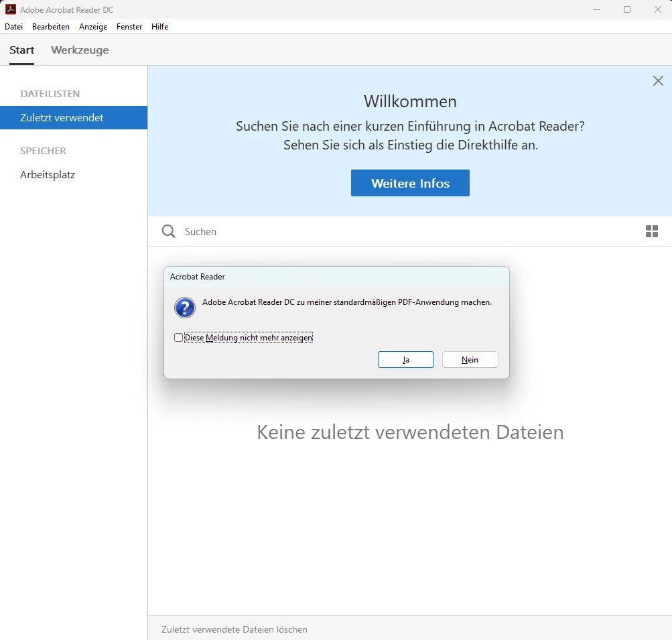672x640 pixels.
Task: Click the 'Keine zuletzt verwendeten Dateien' text
Action: tap(410, 432)
